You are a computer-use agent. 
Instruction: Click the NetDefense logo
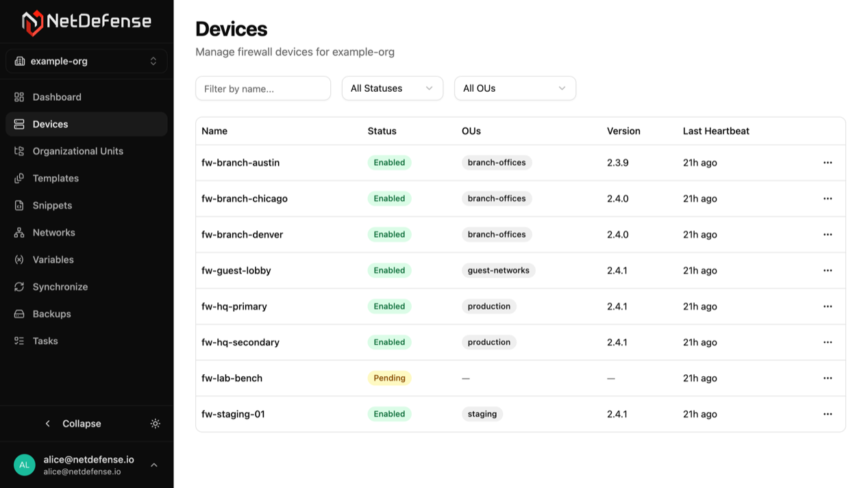pyautogui.click(x=88, y=21)
